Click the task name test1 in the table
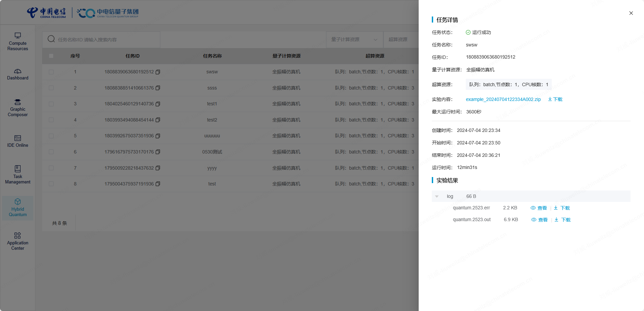This screenshot has height=311, width=644. pos(212,104)
